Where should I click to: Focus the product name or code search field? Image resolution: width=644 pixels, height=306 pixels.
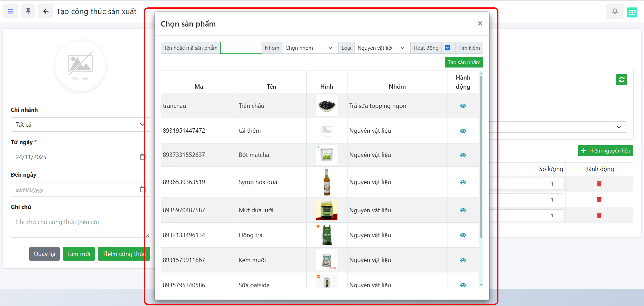click(x=241, y=48)
